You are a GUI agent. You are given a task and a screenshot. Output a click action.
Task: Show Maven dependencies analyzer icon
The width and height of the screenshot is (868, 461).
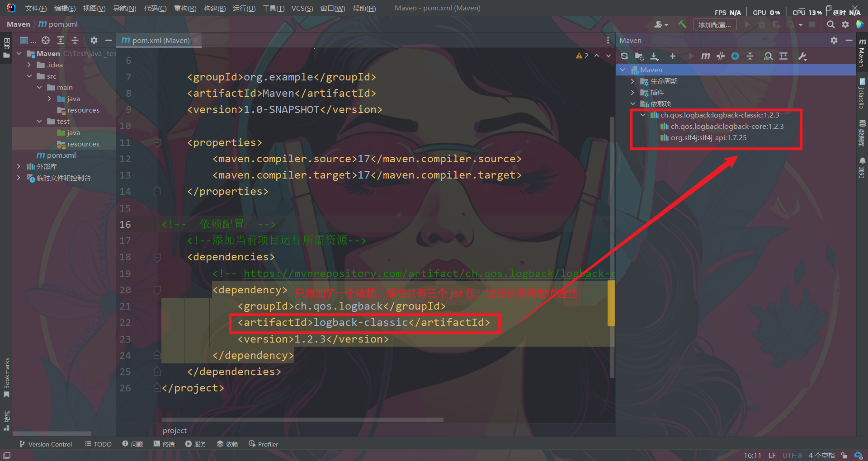point(768,56)
